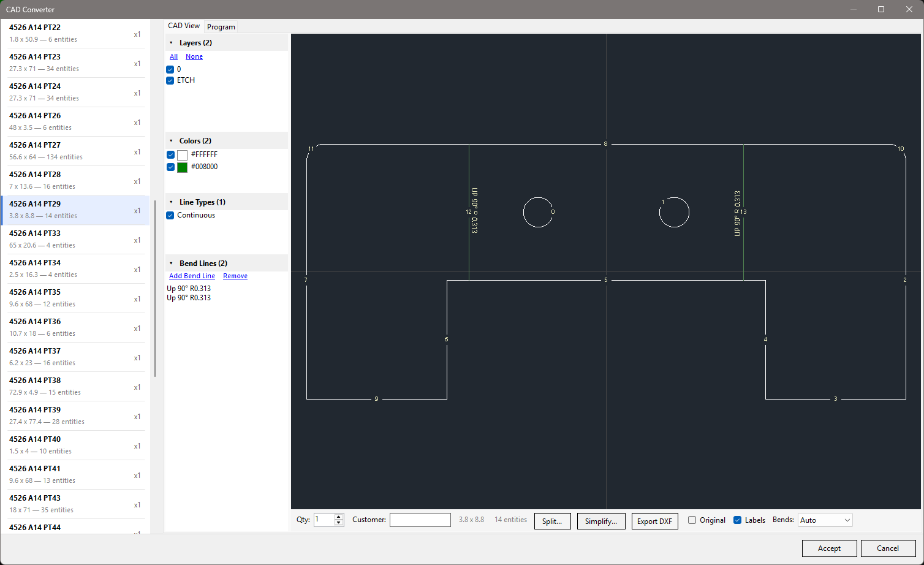
Task: Enable the Original checkbox
Action: click(692, 520)
